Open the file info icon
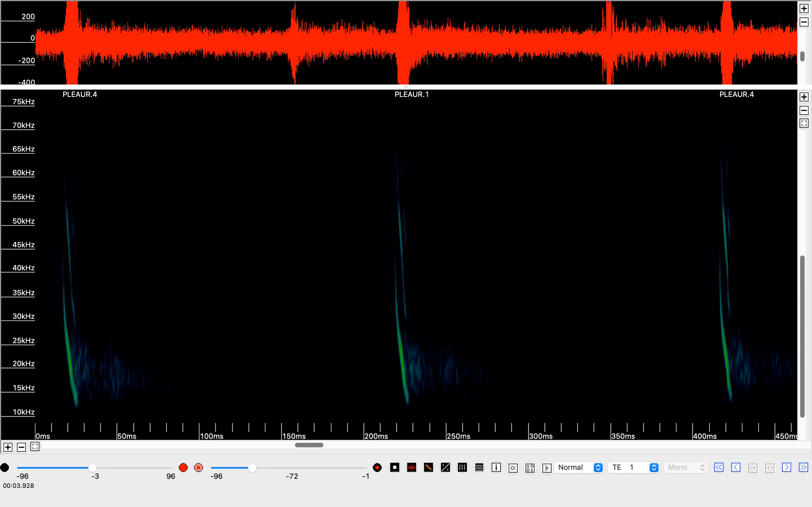Screen dimensions: 812x507 pos(496,467)
